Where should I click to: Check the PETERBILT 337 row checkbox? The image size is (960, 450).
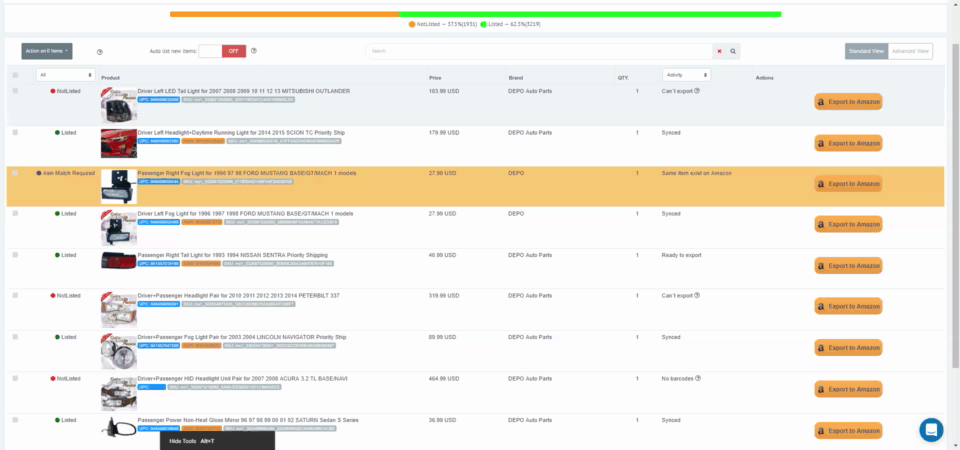click(x=15, y=295)
